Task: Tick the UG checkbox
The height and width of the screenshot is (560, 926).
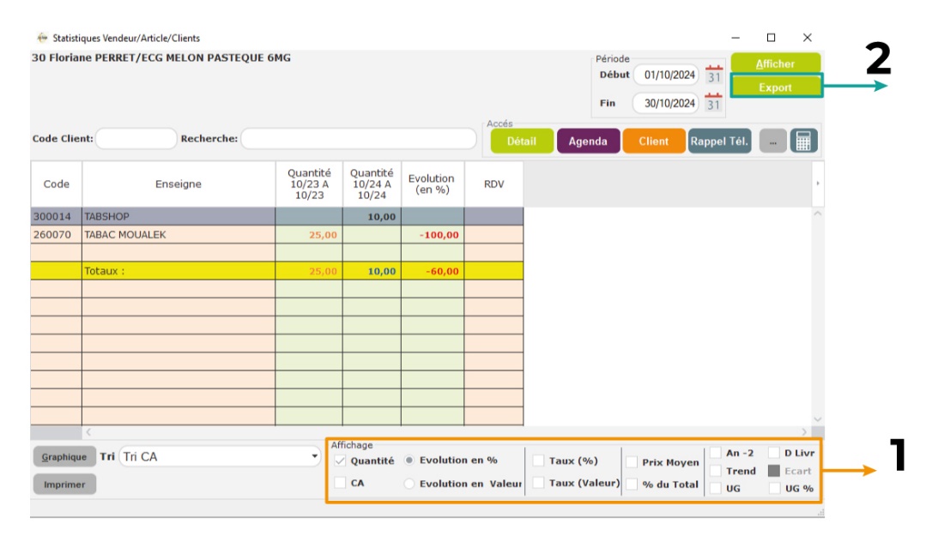Action: point(715,489)
